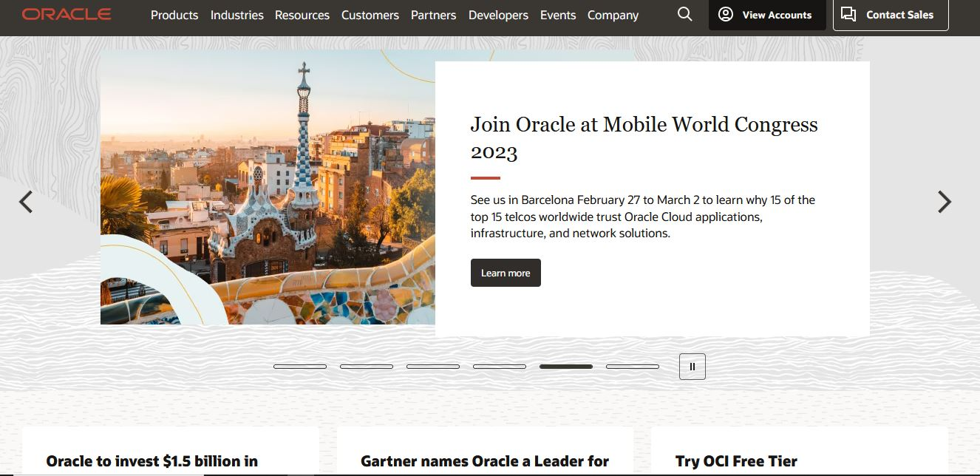This screenshot has width=980, height=476.
Task: Open the Resources menu
Action: [x=302, y=15]
